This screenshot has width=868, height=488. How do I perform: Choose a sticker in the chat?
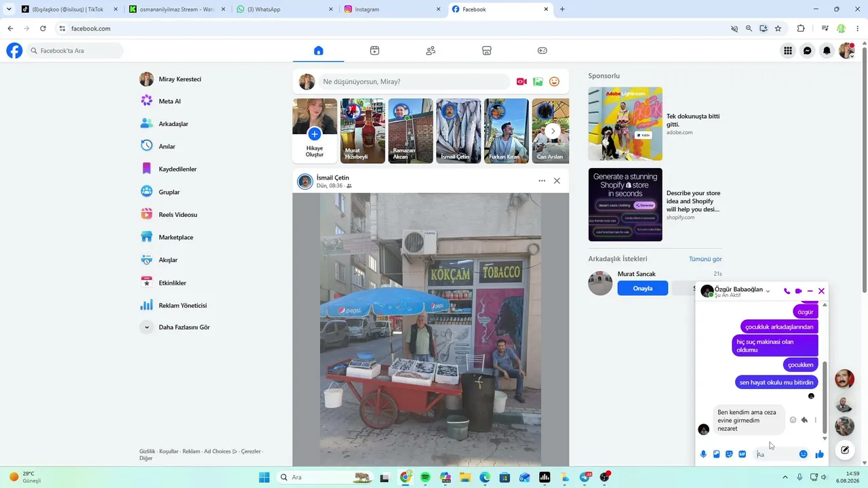pos(729,454)
